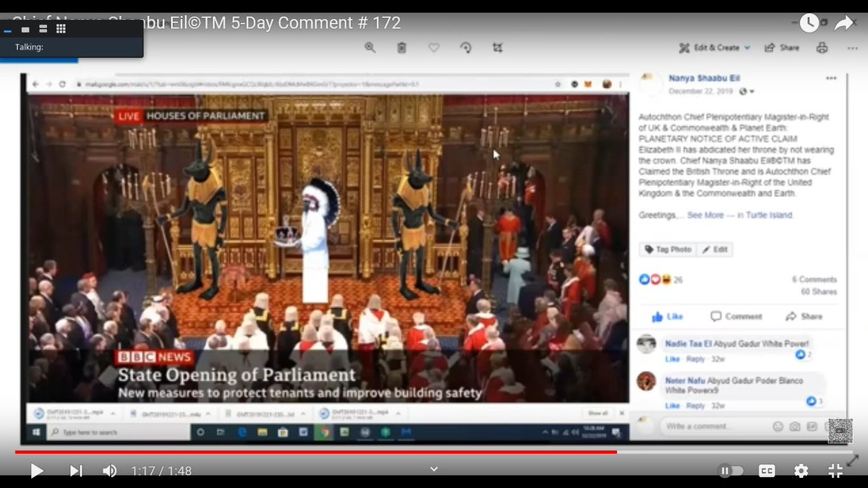Disable autoplay with the player toggle
The height and width of the screenshot is (488, 868).
tap(732, 471)
